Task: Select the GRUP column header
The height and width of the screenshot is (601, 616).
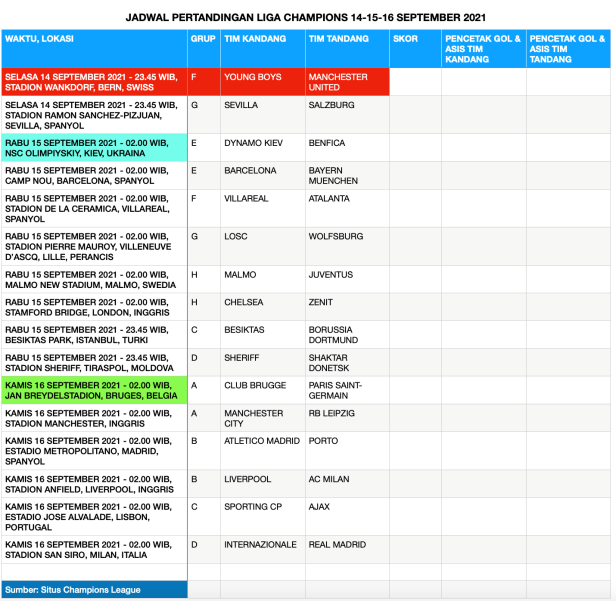Action: tap(202, 48)
